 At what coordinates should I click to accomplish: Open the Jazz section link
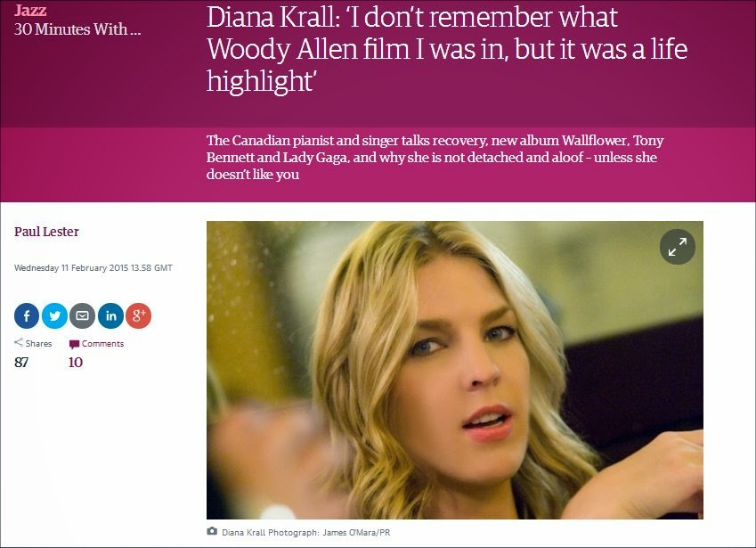[30, 10]
